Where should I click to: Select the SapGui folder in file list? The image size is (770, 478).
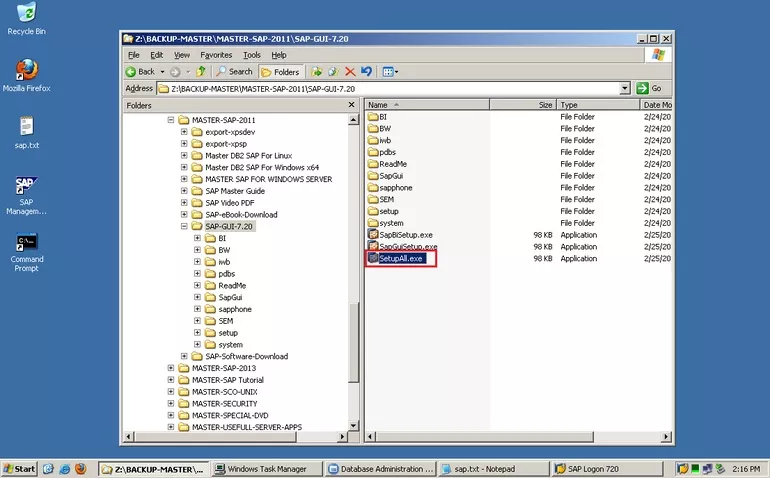tap(385, 176)
